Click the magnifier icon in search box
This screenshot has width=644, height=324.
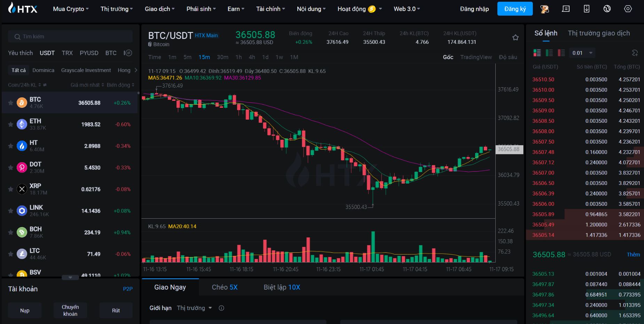tap(17, 37)
